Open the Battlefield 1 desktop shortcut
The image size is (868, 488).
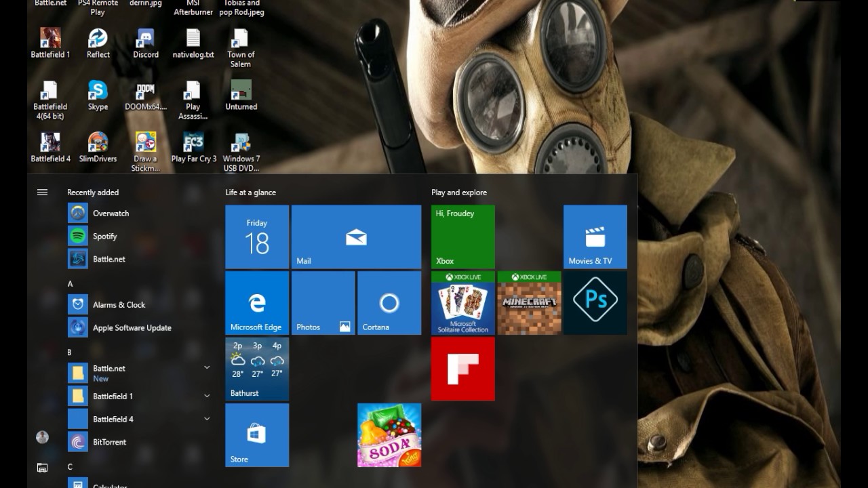tap(50, 43)
